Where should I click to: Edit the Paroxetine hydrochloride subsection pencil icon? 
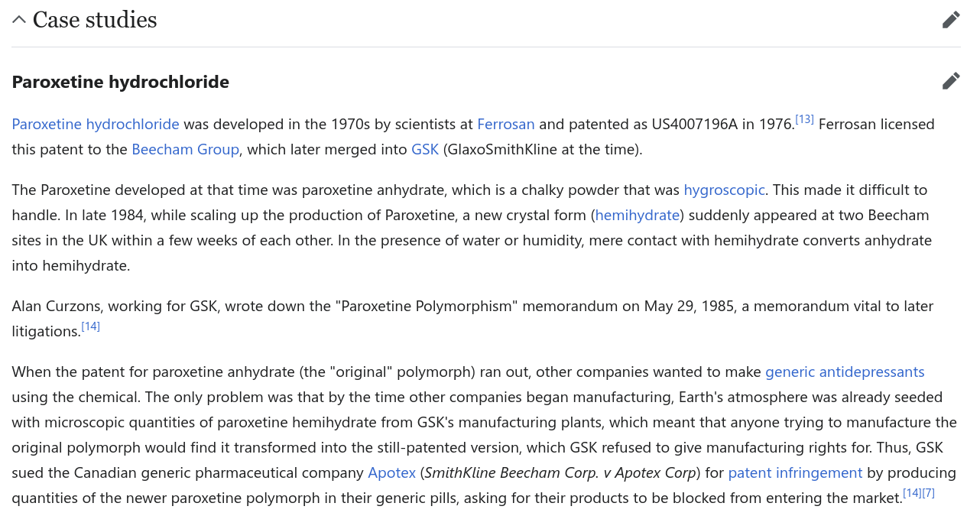pos(951,81)
